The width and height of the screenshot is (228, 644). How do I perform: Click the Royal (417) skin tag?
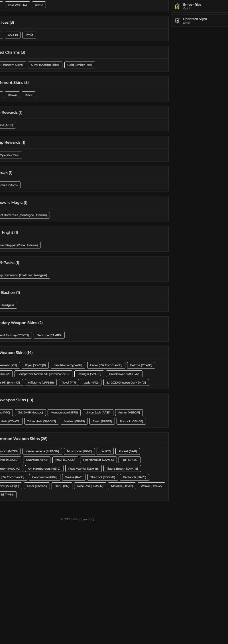[69, 382]
